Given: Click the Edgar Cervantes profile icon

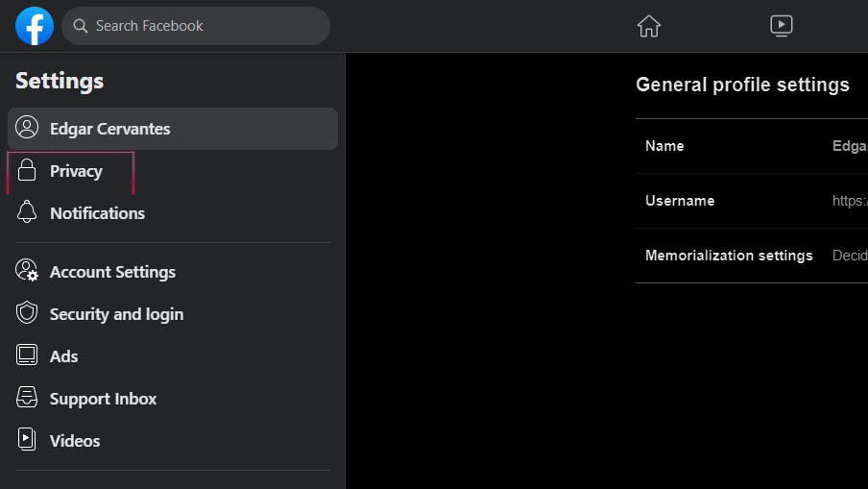Looking at the screenshot, I should coord(27,129).
